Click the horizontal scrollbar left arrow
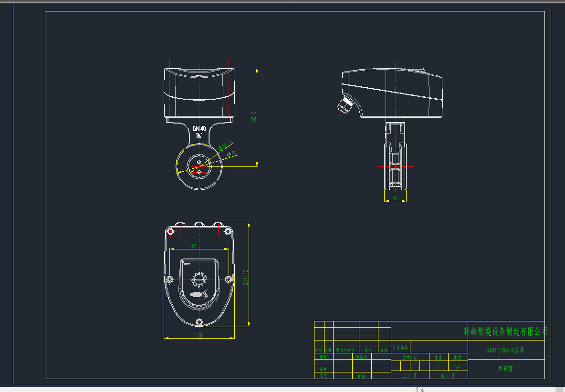The image size is (565, 392). 422,390
